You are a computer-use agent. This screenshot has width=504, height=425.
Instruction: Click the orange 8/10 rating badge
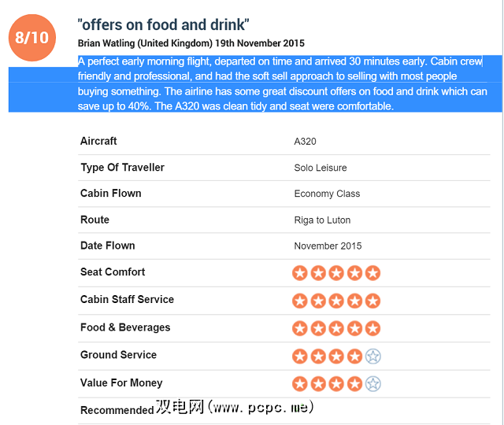pos(31,37)
